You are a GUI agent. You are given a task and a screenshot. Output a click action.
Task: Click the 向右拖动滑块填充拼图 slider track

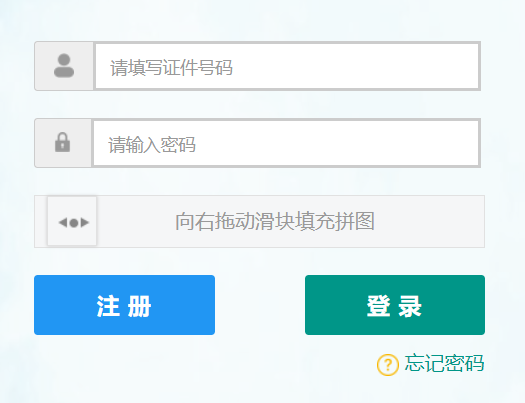259,222
